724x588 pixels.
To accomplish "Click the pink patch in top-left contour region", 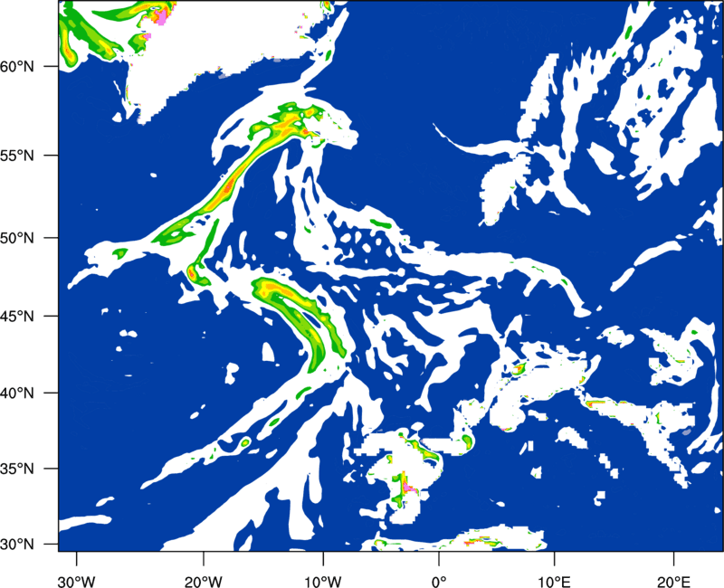I will tap(162, 17).
